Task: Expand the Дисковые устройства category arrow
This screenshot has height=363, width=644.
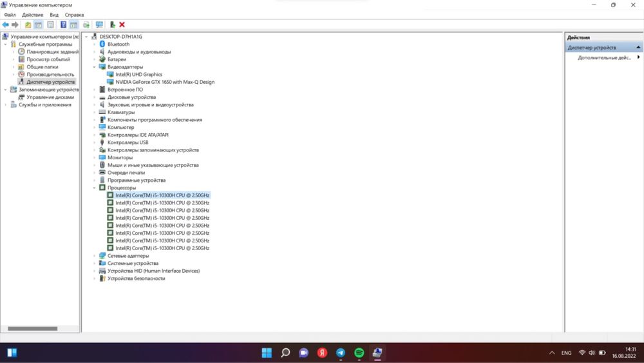Action: click(95, 97)
